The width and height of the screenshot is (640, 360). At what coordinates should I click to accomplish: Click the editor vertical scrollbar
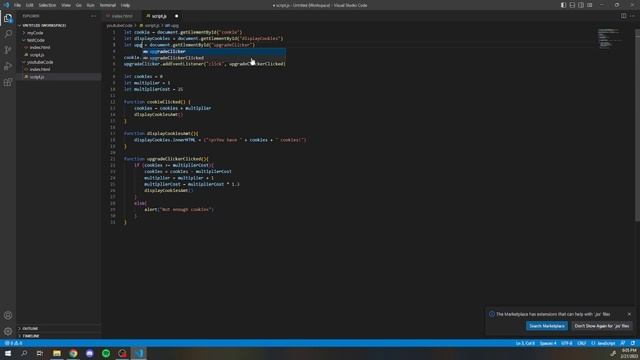tap(637, 125)
